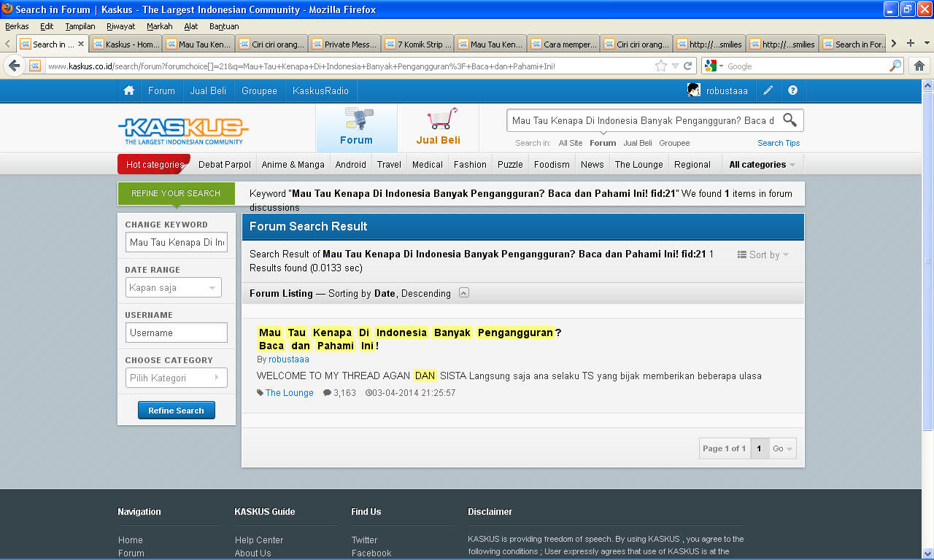Screen dimensions: 934x560
Task: Click Groupee in the top bar
Action: point(260,91)
